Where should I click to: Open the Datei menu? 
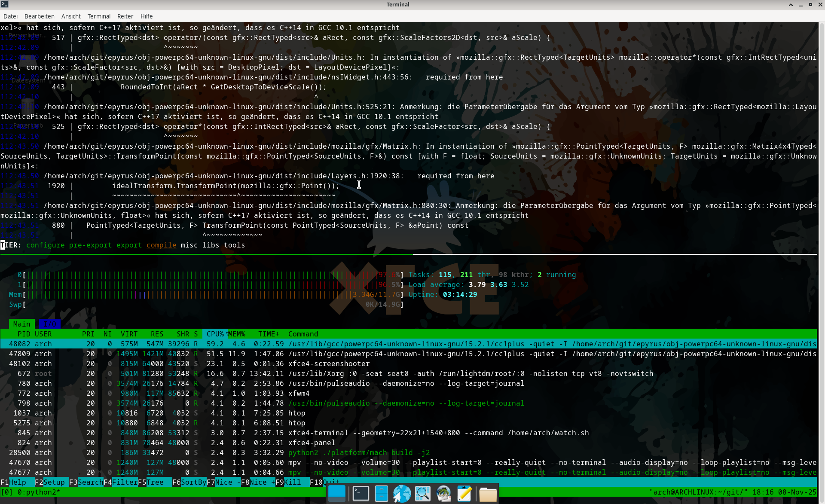[10, 16]
